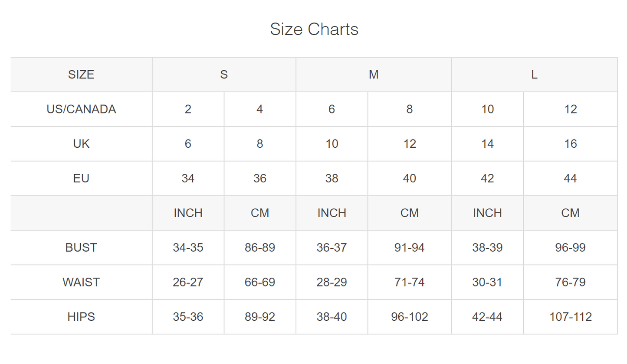
Task: Select the US/CANADA size 2 cell
Action: pyautogui.click(x=188, y=109)
